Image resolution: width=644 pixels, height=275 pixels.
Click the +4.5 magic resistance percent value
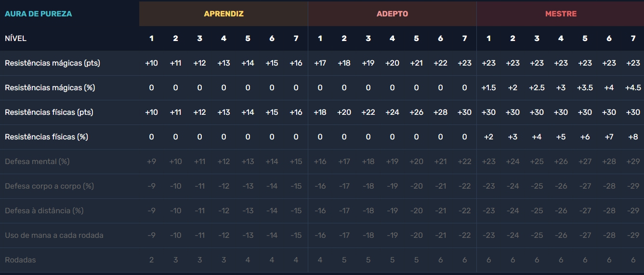tap(632, 88)
